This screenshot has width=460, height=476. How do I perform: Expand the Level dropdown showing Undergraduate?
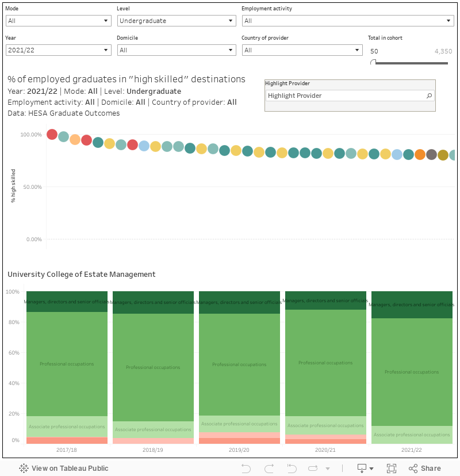coord(176,21)
